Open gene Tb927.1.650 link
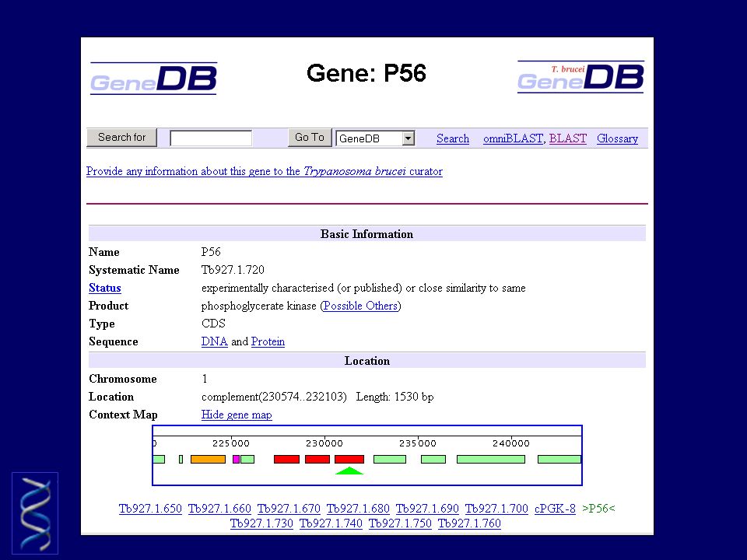 [150, 509]
